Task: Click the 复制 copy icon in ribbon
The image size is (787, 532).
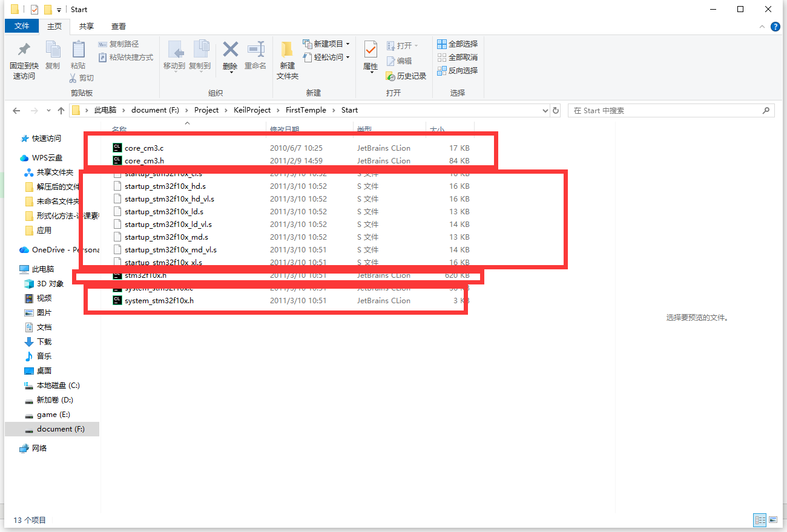Action: click(53, 50)
